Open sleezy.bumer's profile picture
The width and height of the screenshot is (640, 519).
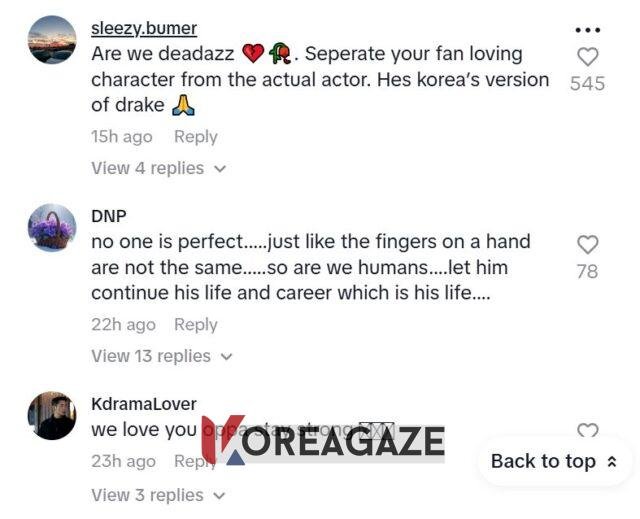tap(52, 40)
